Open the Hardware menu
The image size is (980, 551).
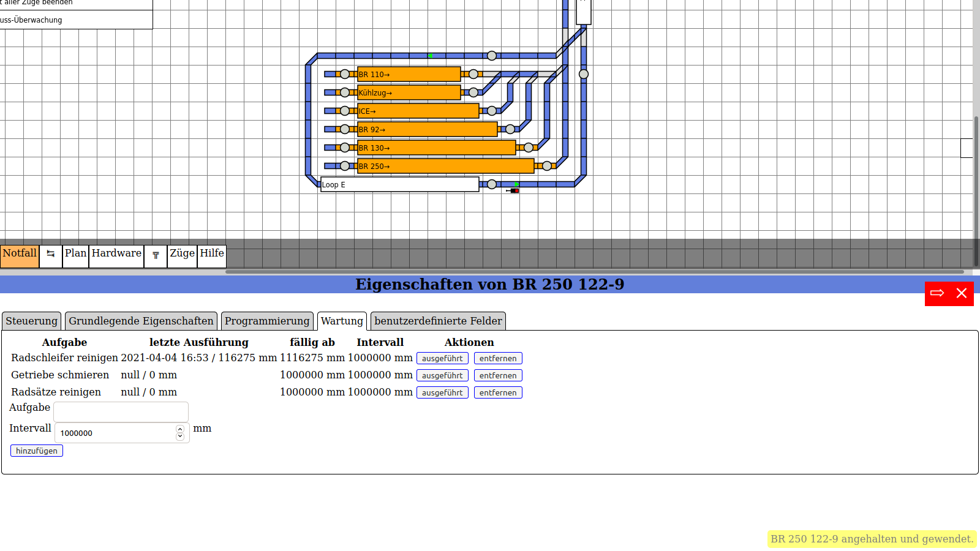[116, 253]
